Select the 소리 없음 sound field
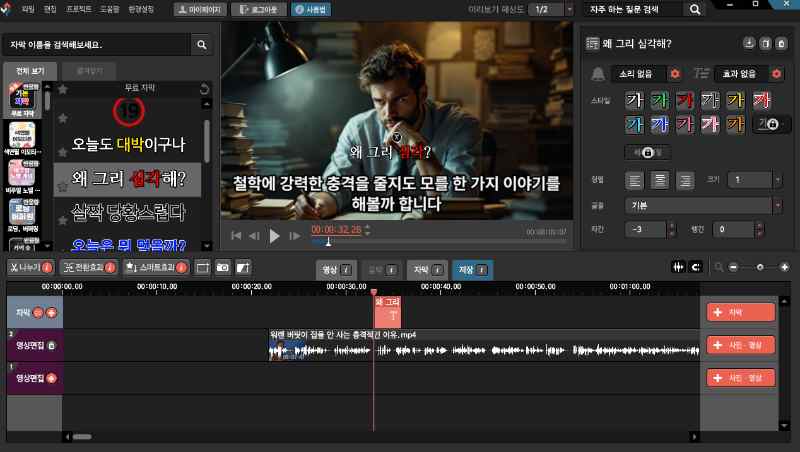800x452 pixels. [639, 74]
